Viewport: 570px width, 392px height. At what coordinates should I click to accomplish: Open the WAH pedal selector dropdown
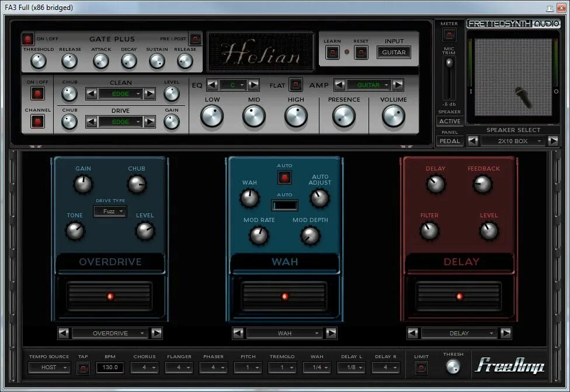click(284, 333)
